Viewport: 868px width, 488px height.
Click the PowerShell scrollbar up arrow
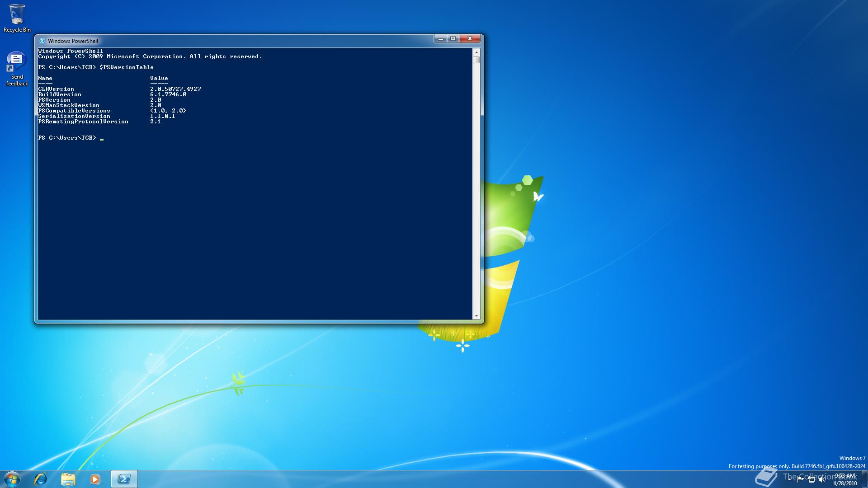[476, 52]
